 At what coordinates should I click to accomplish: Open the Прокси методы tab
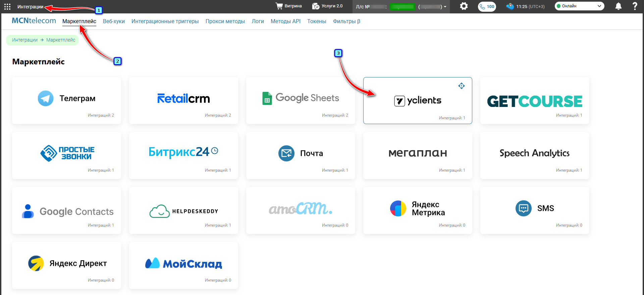point(225,21)
